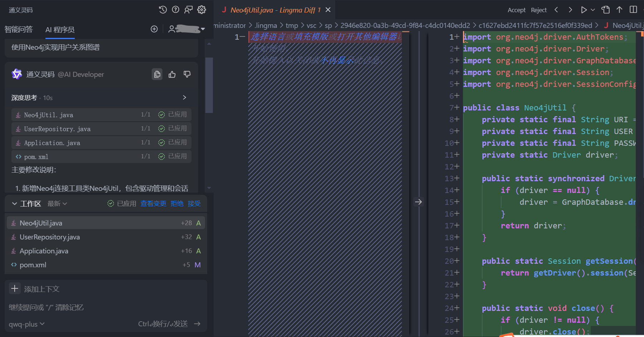Image resolution: width=644 pixels, height=337 pixels.
Task: Click the vsc breadcrumb
Action: (311, 25)
